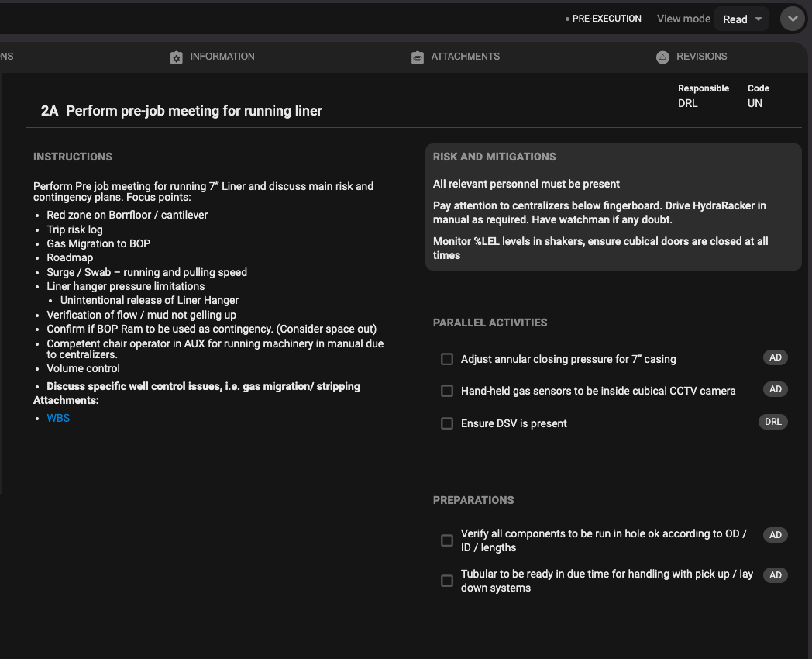Image resolution: width=812 pixels, height=659 pixels.
Task: Switch to the Information tab
Action: pyautogui.click(x=222, y=57)
